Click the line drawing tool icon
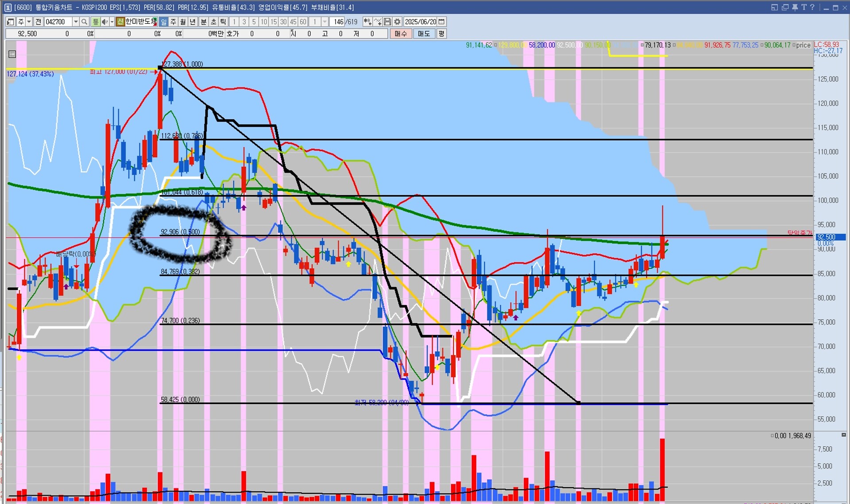This screenshot has width=850, height=504. pyautogui.click(x=378, y=22)
